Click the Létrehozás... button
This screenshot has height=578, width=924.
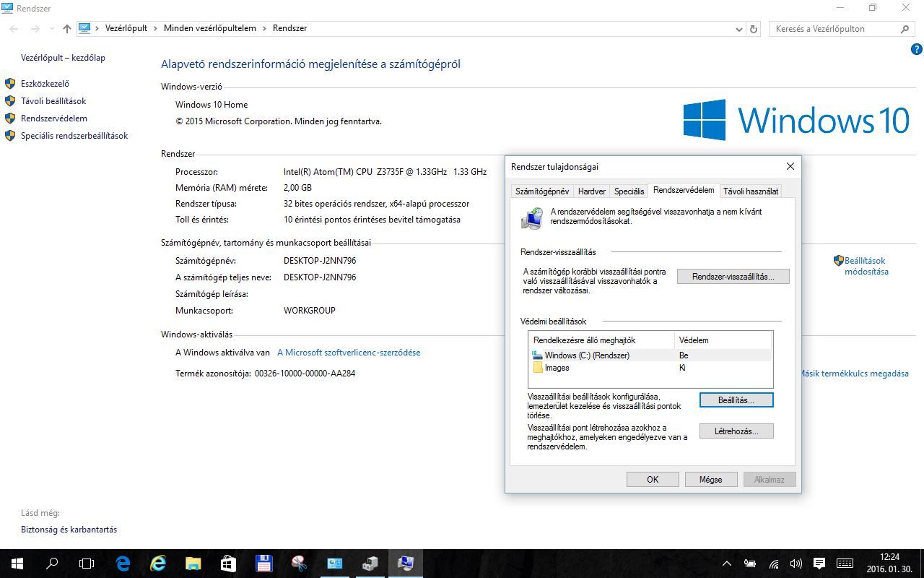[736, 431]
